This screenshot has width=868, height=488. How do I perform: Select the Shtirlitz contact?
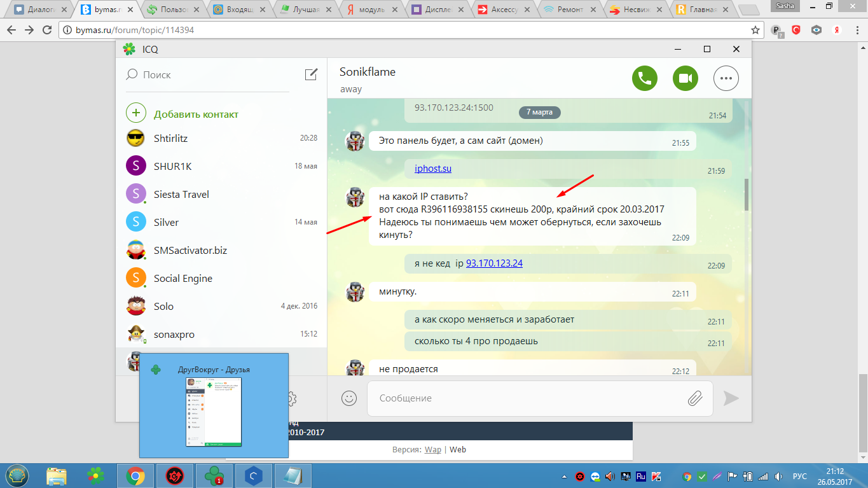[x=170, y=138]
